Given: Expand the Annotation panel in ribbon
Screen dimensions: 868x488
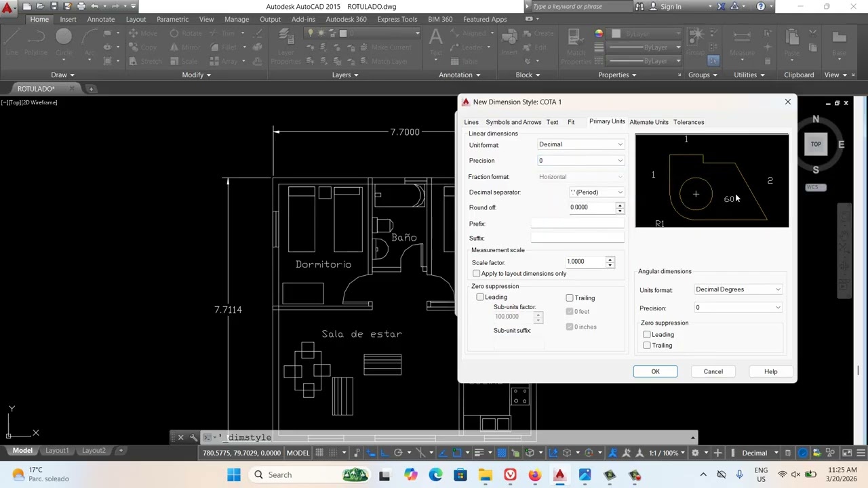Looking at the screenshot, I should click(x=459, y=75).
